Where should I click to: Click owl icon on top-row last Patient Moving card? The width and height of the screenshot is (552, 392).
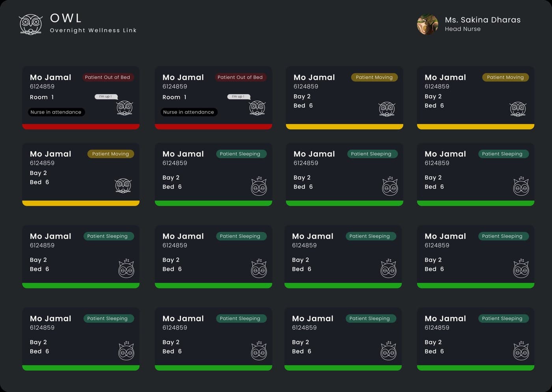click(x=518, y=109)
